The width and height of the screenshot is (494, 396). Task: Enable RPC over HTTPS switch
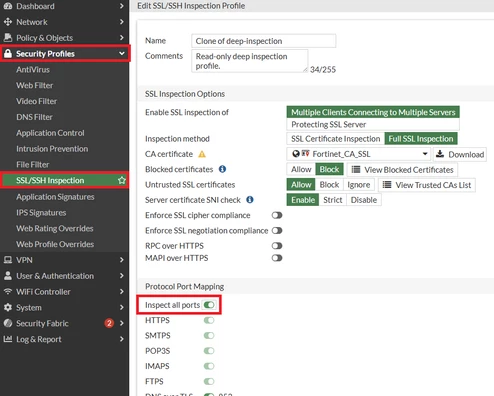[277, 246]
